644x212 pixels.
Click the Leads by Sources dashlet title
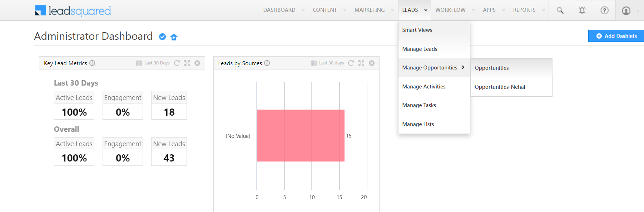click(x=240, y=63)
